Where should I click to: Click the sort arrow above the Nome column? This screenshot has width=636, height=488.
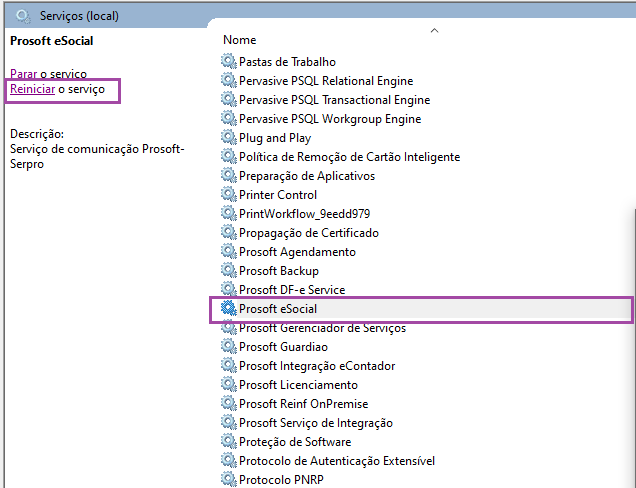pyautogui.click(x=434, y=30)
